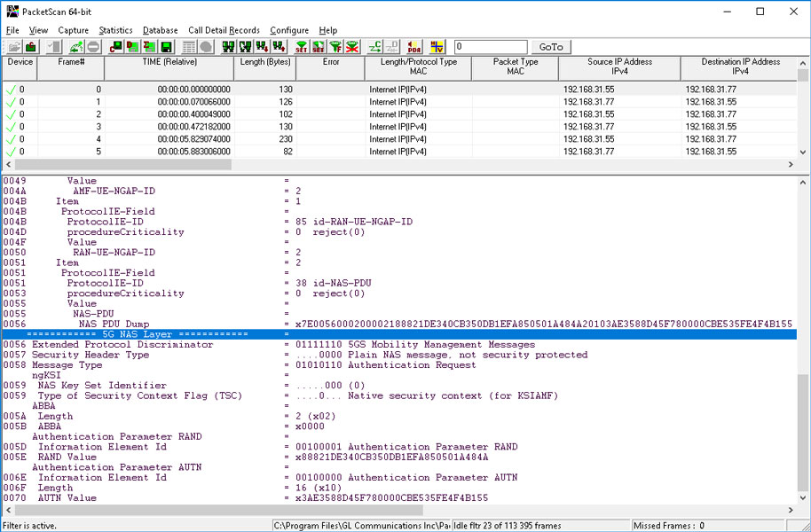
Task: Open the Capture menu
Action: pyautogui.click(x=73, y=30)
